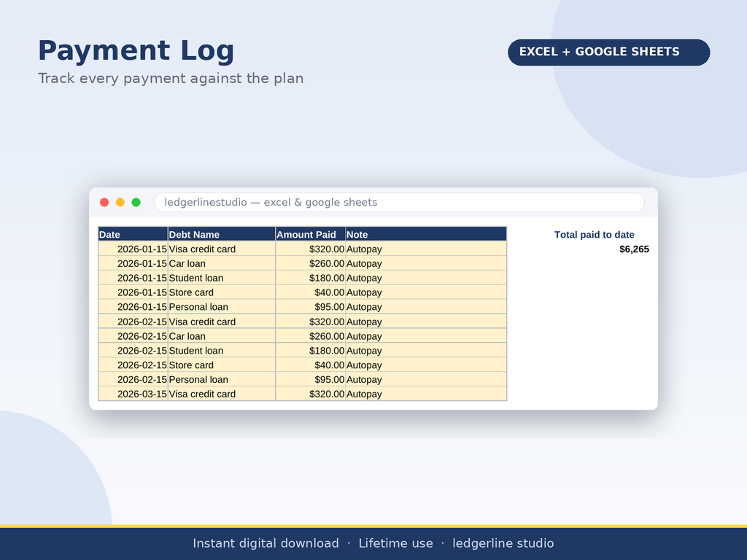Image resolution: width=747 pixels, height=560 pixels.
Task: Select the Amount Paid column header
Action: [311, 234]
